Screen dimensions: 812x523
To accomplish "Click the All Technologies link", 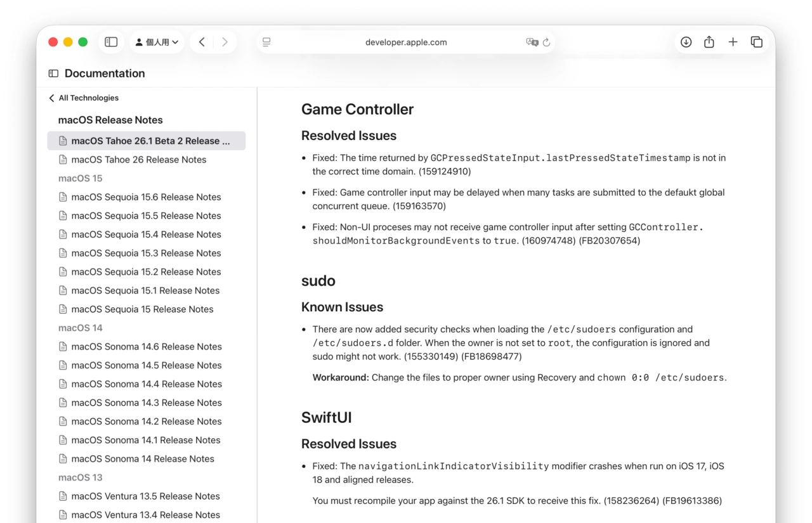I will pos(88,98).
